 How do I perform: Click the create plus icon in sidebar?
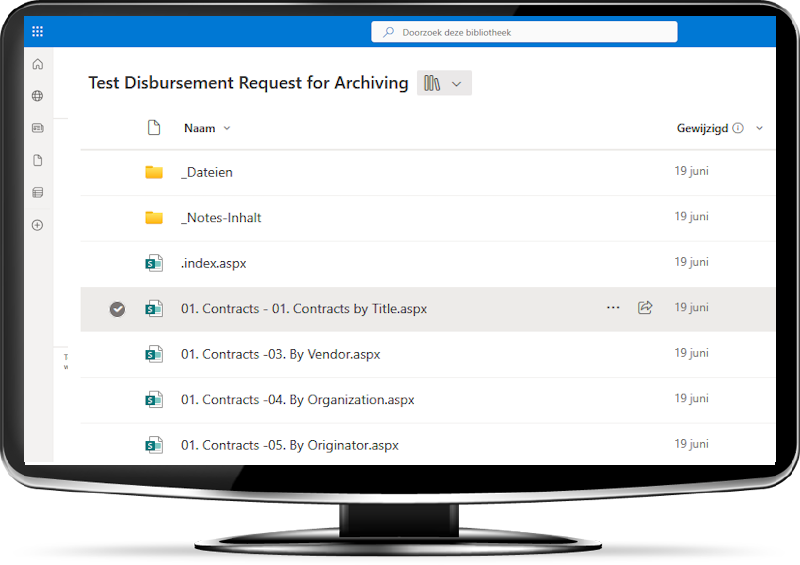pos(38,225)
